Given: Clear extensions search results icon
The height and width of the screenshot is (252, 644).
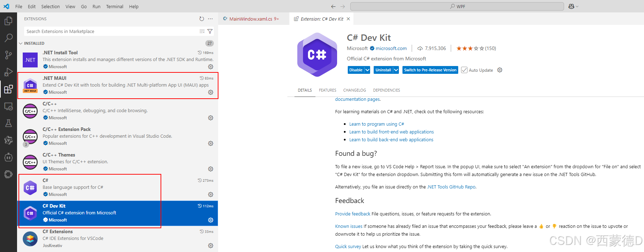Looking at the screenshot, I should click(202, 31).
